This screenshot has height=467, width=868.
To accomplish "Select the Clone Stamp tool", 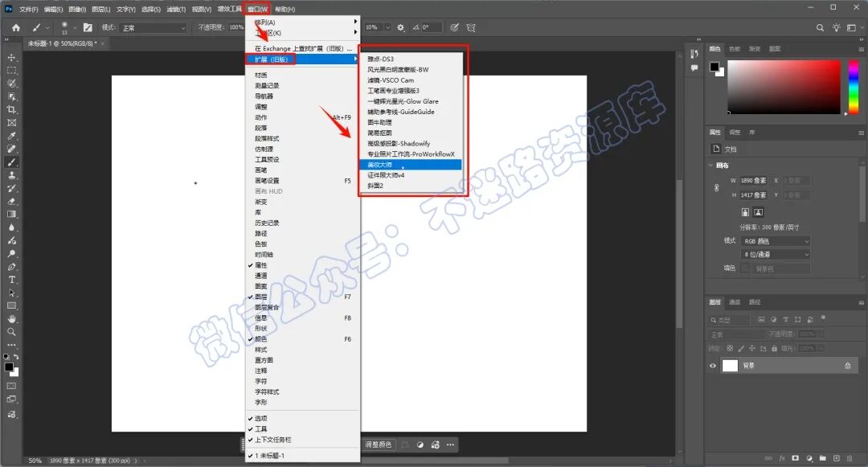I will tap(11, 175).
